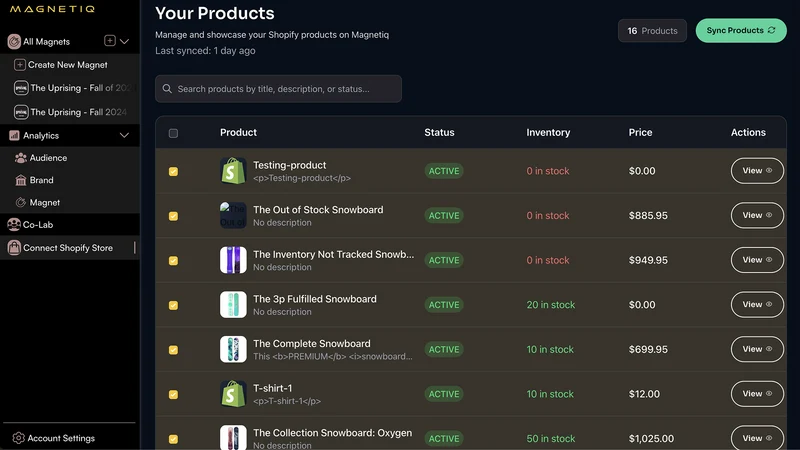View The Inventory Not Tracked Snowboard
Image resolution: width=800 pixels, height=450 pixels.
click(757, 260)
